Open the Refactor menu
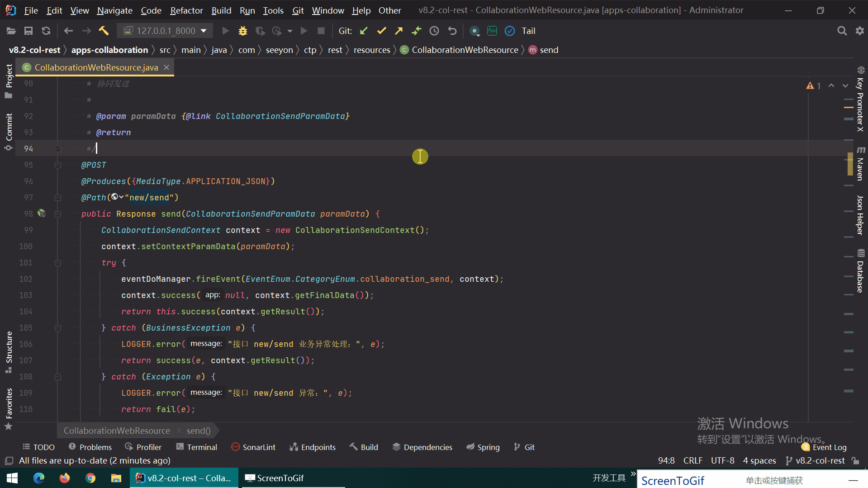The image size is (868, 488). click(x=186, y=10)
